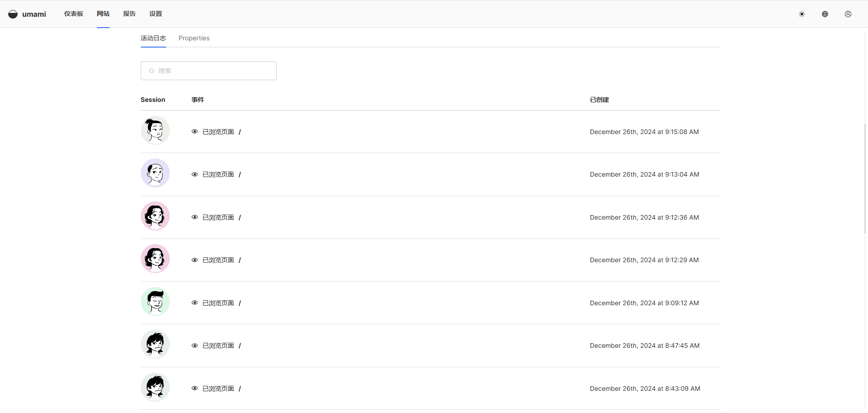
Task: Open green avatar session at 9:09:12 AM
Action: (x=155, y=302)
